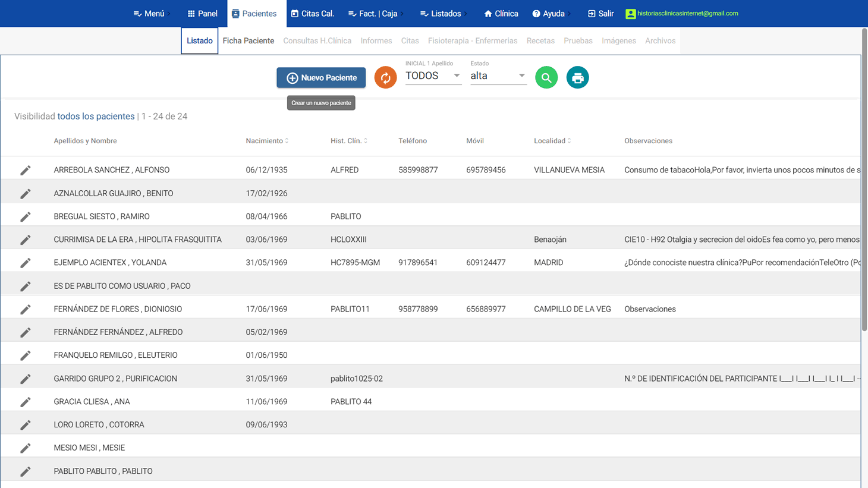Edit LORO LORETO, COTORRA with pencil icon
Image resolution: width=868 pixels, height=488 pixels.
25,425
